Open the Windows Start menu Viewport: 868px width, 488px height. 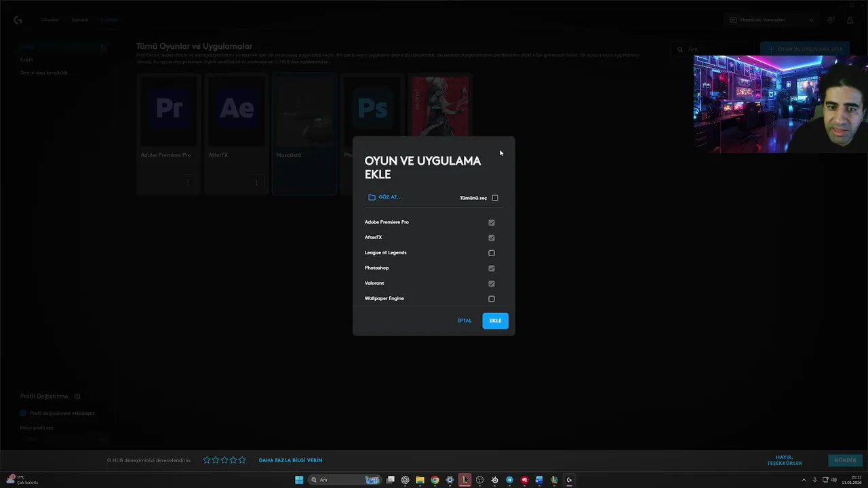[299, 480]
